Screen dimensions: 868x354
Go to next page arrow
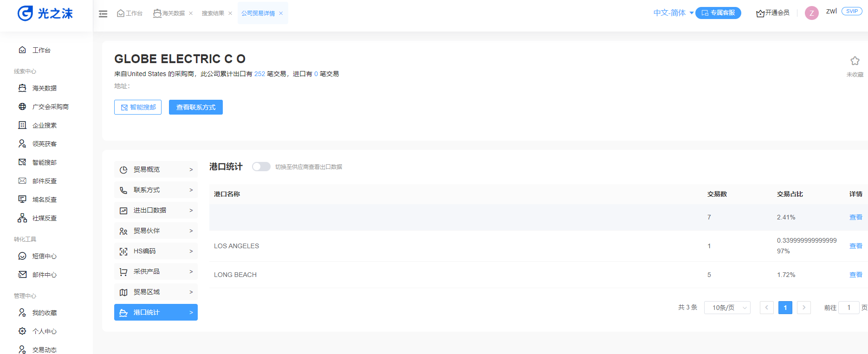point(804,308)
